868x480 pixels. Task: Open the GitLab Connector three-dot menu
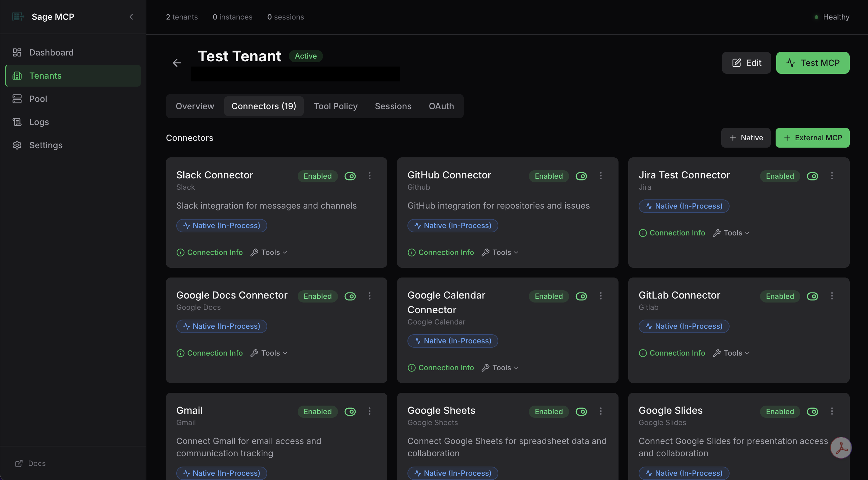click(x=832, y=296)
